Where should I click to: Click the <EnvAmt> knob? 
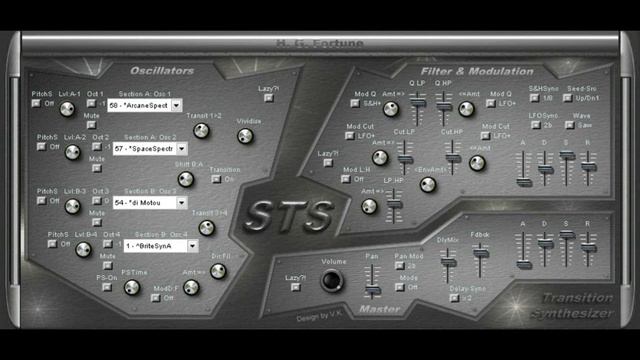point(428,184)
